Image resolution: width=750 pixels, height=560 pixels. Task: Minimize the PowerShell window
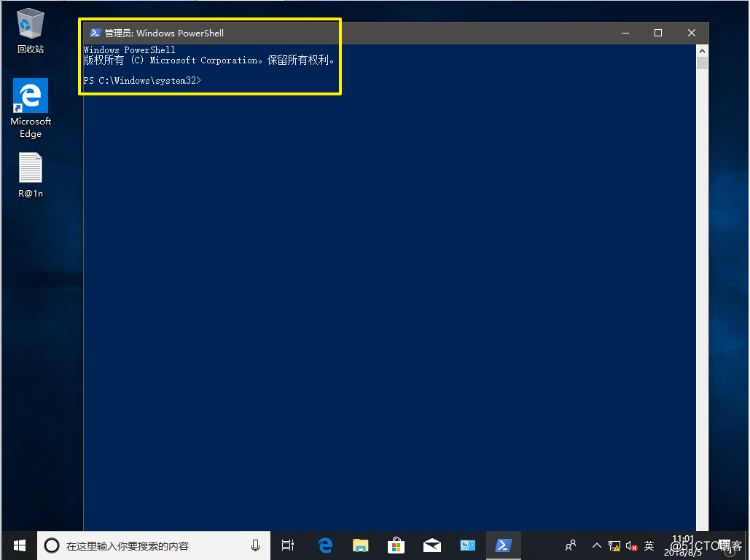(625, 33)
